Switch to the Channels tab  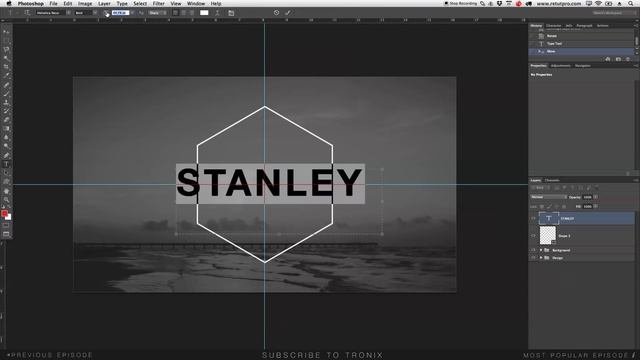(552, 180)
